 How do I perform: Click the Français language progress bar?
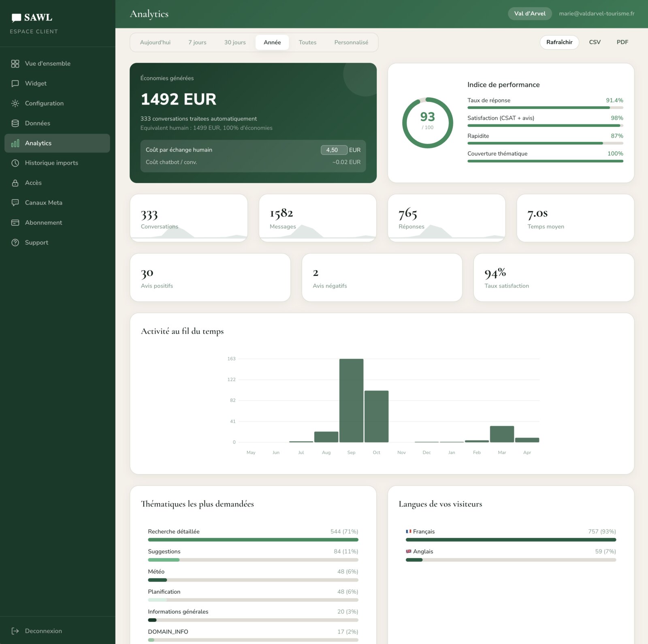coord(511,540)
